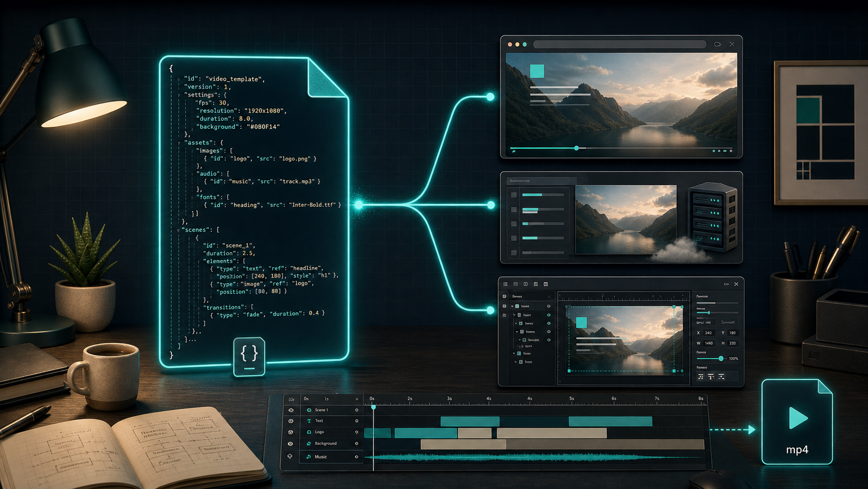868x489 pixels.
Task: Jump to the 2s mark on the ruler
Action: pyautogui.click(x=410, y=399)
